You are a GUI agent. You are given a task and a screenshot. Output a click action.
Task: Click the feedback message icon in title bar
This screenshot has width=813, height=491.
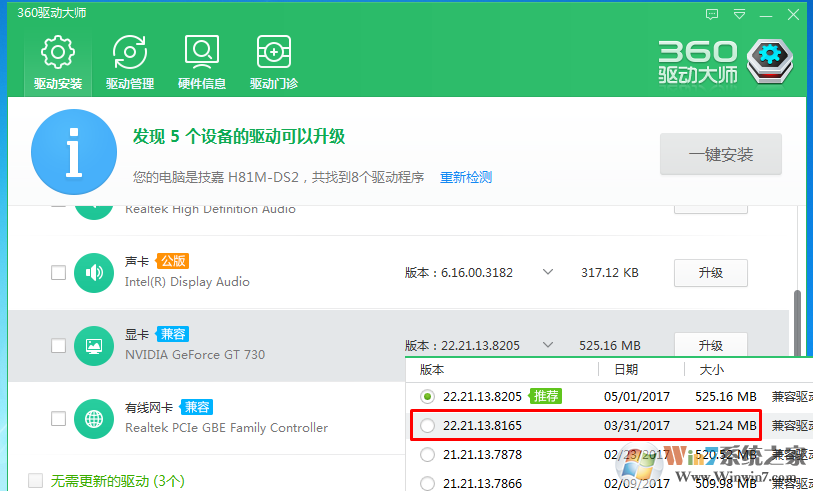tap(712, 14)
